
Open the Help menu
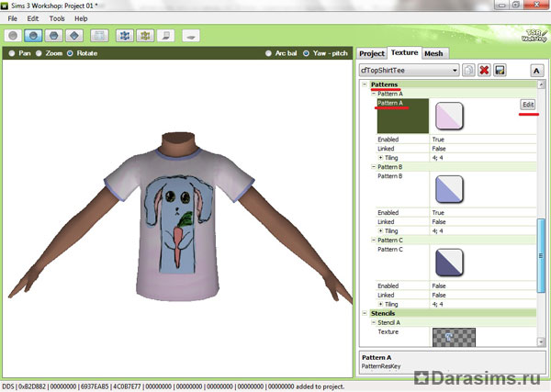[x=81, y=18]
